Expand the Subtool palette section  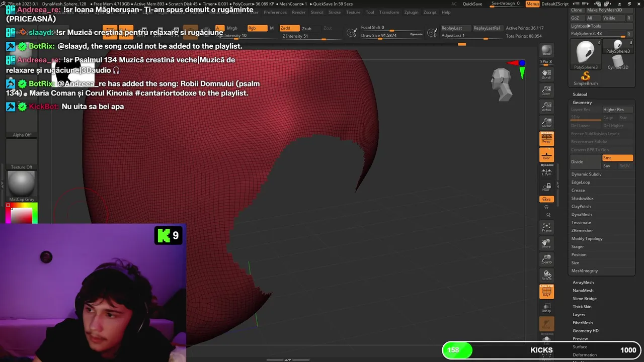(x=580, y=95)
